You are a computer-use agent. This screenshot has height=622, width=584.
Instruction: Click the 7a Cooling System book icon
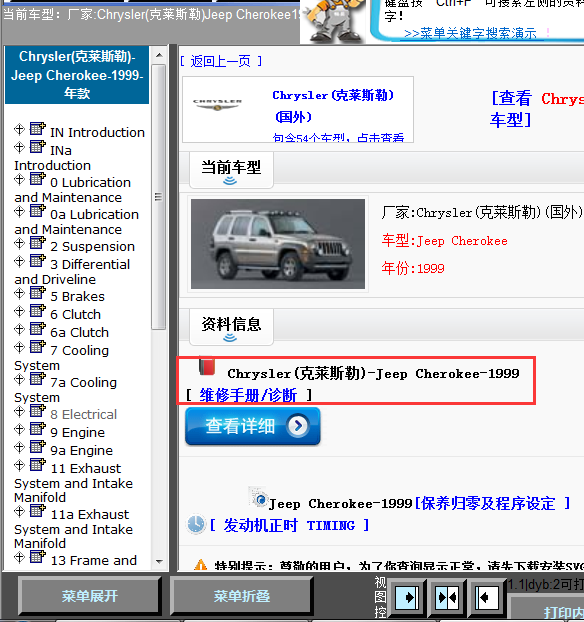point(38,379)
